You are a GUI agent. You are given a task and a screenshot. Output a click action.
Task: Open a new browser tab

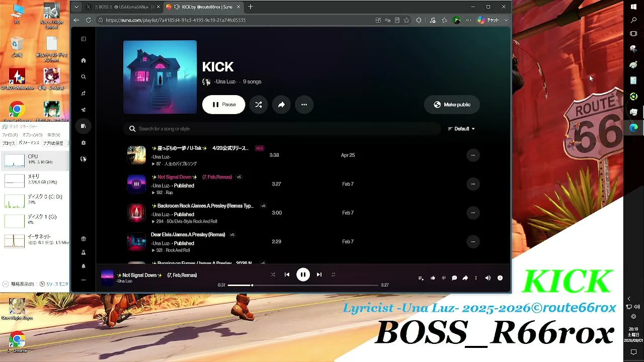coord(251,7)
